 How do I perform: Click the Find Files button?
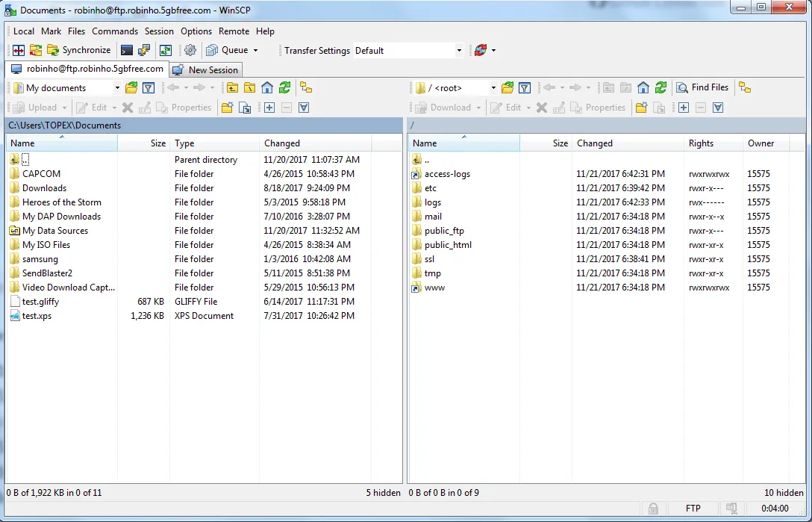(703, 87)
